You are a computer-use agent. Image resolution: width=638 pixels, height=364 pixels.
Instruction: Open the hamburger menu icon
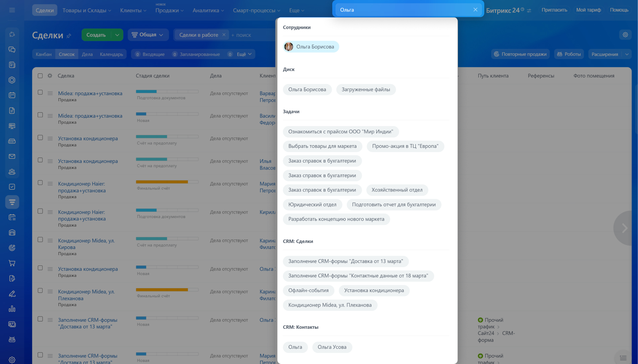click(12, 10)
